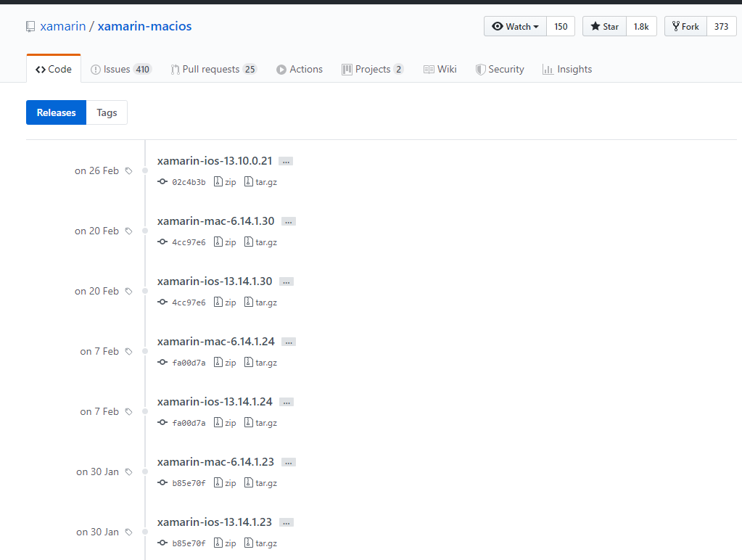The image size is (742, 560).
Task: Open the Pull requests tab
Action: pos(213,69)
